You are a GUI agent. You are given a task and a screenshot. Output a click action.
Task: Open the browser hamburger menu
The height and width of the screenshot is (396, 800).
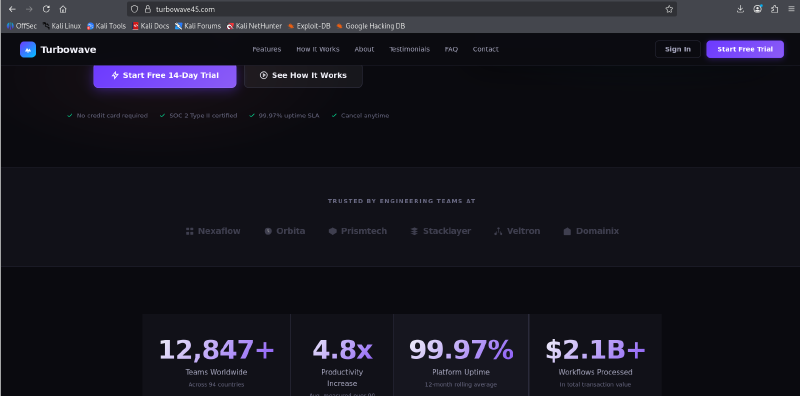point(791,9)
